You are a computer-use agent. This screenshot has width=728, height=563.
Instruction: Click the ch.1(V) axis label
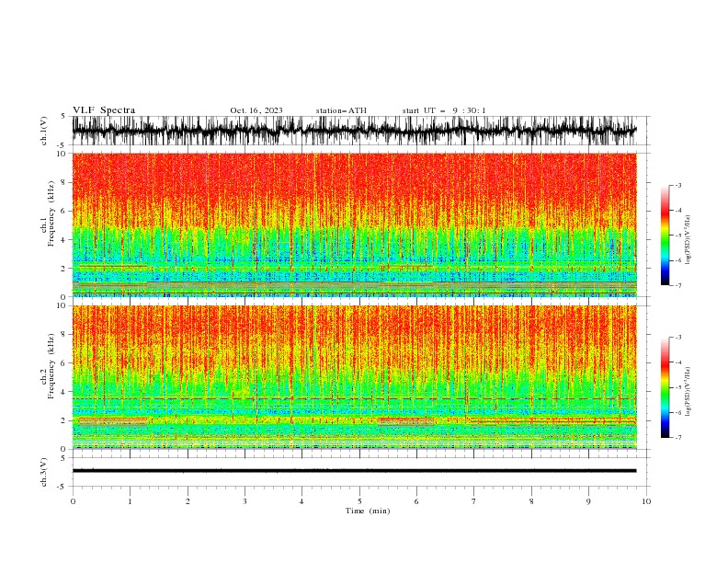click(44, 131)
